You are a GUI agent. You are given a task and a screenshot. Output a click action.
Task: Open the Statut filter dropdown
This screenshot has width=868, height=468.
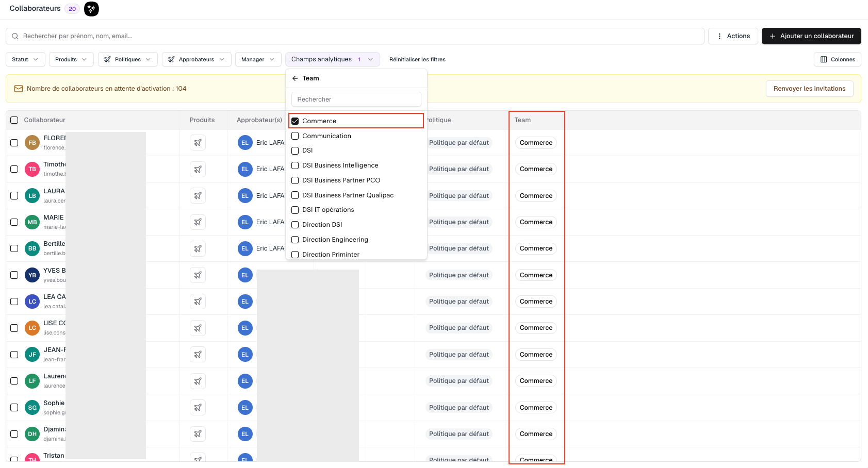click(25, 59)
